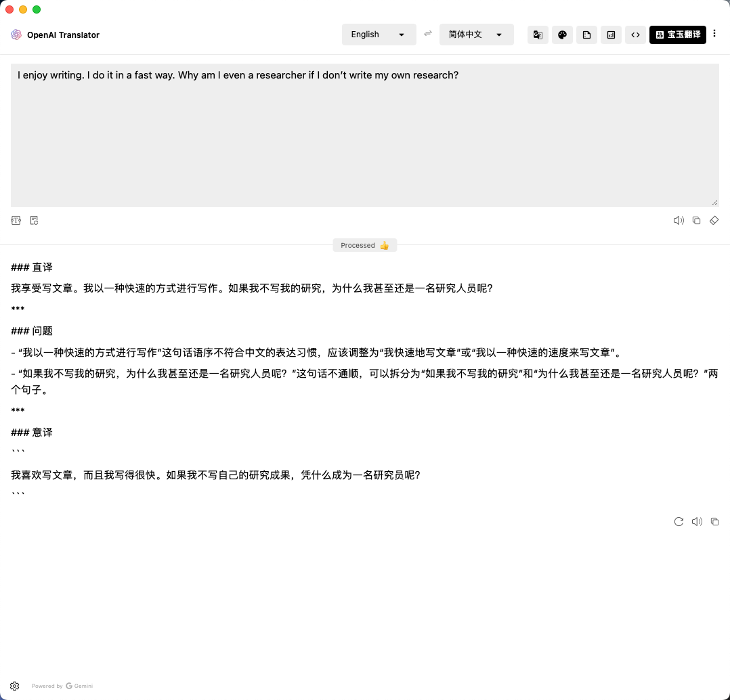Open settings with the gear icon
Screen dimensions: 730x700
(14, 686)
